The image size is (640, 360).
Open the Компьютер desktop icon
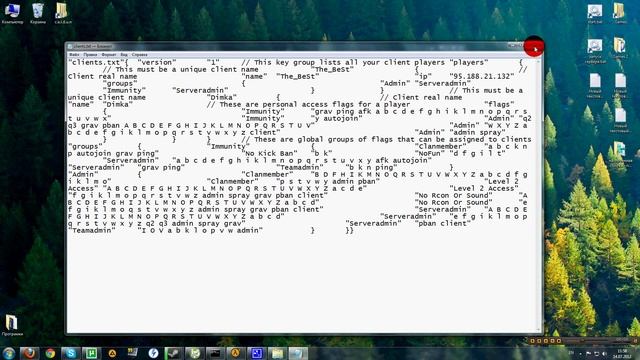coord(12,13)
